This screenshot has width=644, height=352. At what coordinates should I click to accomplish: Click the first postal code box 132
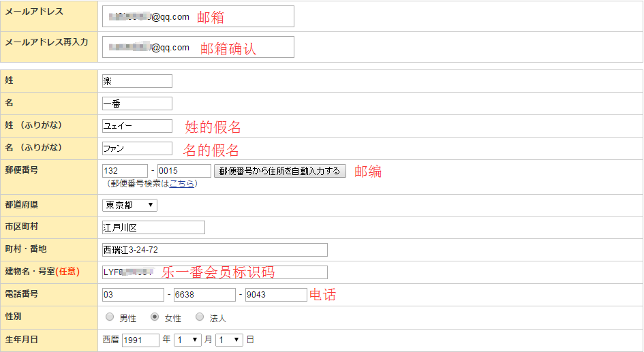point(125,171)
